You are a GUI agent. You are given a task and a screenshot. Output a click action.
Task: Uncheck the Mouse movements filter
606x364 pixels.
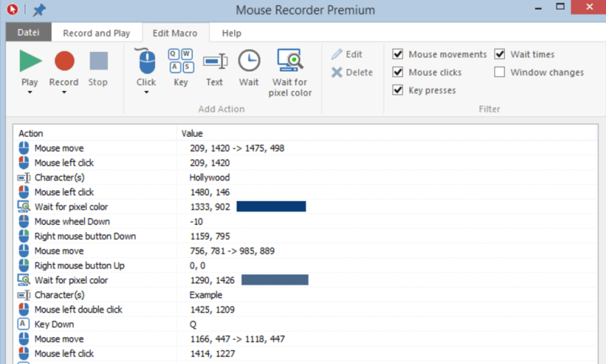pos(398,54)
